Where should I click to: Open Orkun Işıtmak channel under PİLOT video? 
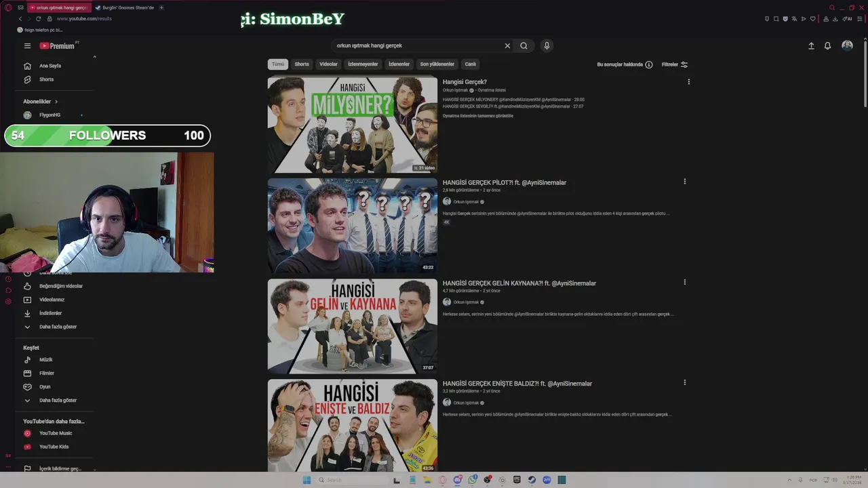pos(466,202)
